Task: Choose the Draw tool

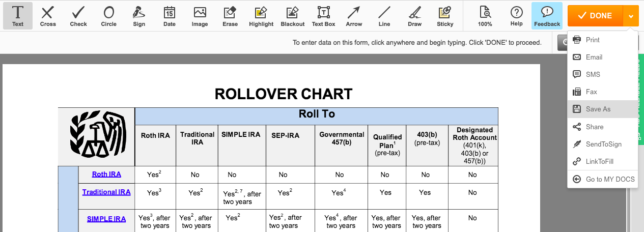Action: pos(414,16)
